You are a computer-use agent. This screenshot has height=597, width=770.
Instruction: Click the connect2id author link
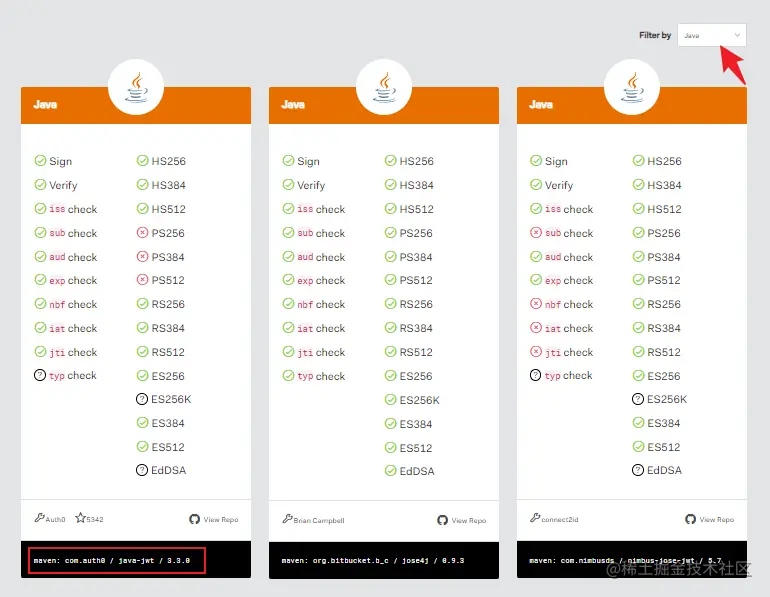(x=560, y=519)
